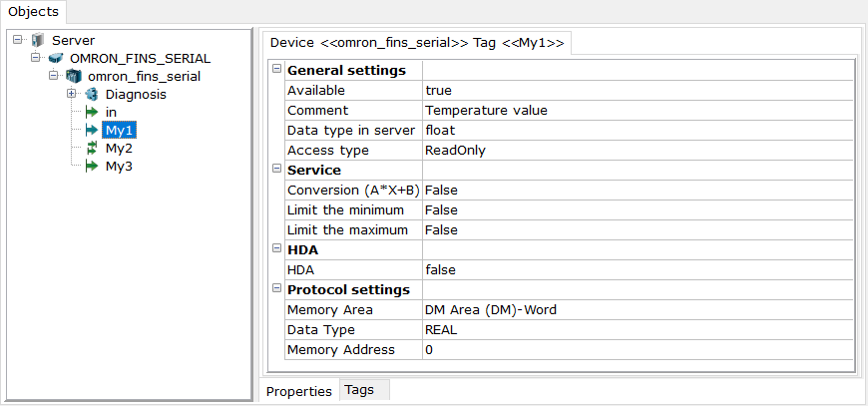Click the General settings header text

click(x=347, y=70)
